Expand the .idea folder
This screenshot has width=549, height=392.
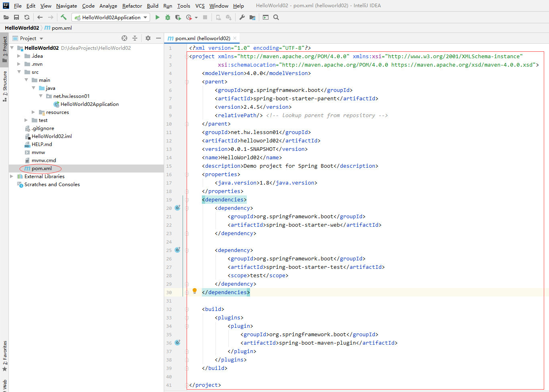19,56
